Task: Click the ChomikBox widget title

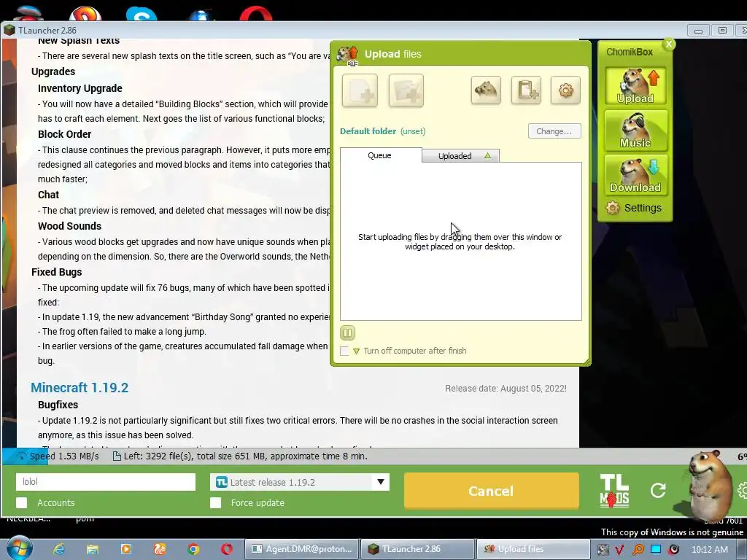Action: (x=630, y=52)
